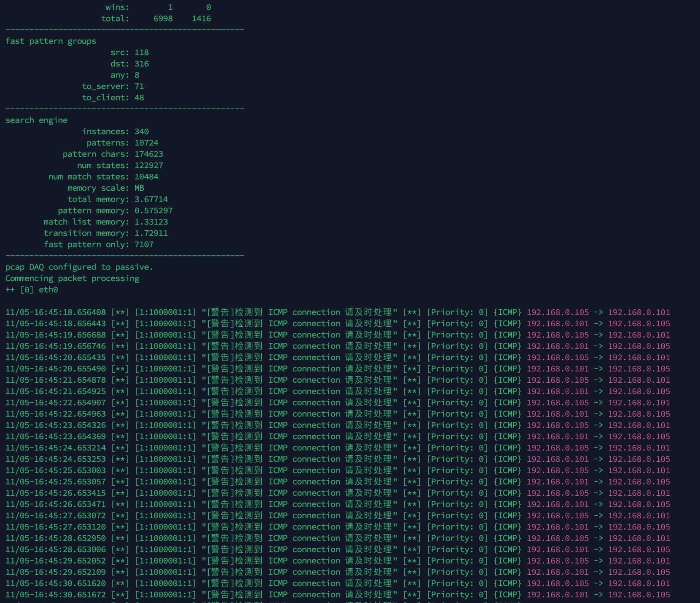The height and width of the screenshot is (603, 700).
Task: Select the num states value 122927
Action: (148, 165)
